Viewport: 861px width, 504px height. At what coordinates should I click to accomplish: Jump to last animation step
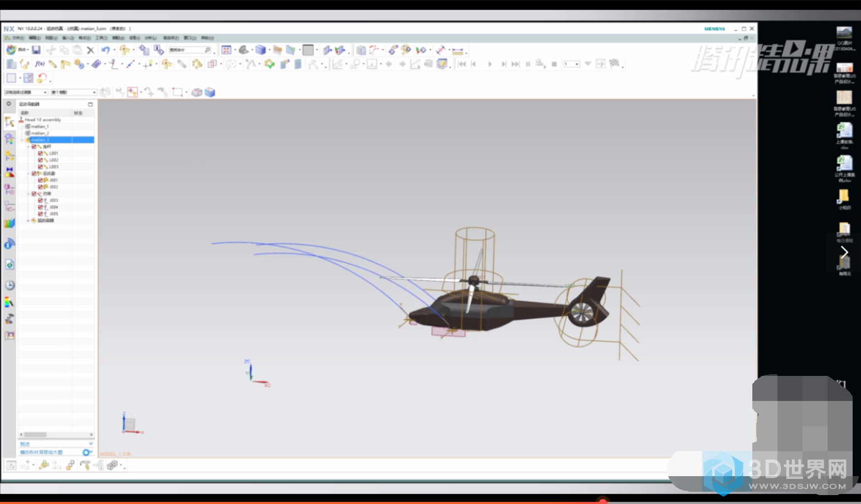click(x=515, y=64)
